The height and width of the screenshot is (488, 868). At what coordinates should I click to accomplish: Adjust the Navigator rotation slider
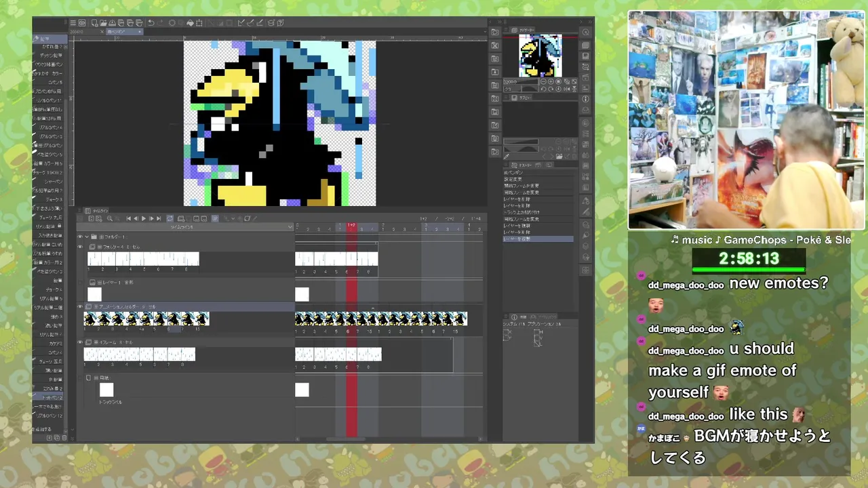click(x=521, y=89)
